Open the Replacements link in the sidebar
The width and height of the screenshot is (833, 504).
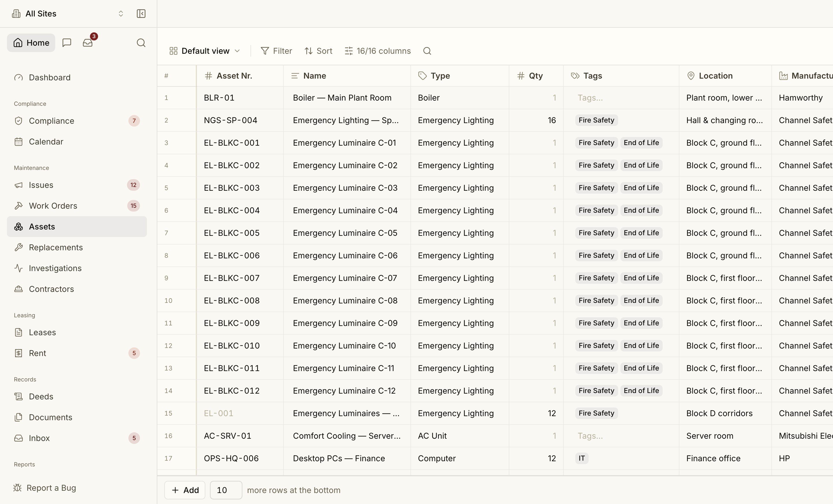[77, 247]
